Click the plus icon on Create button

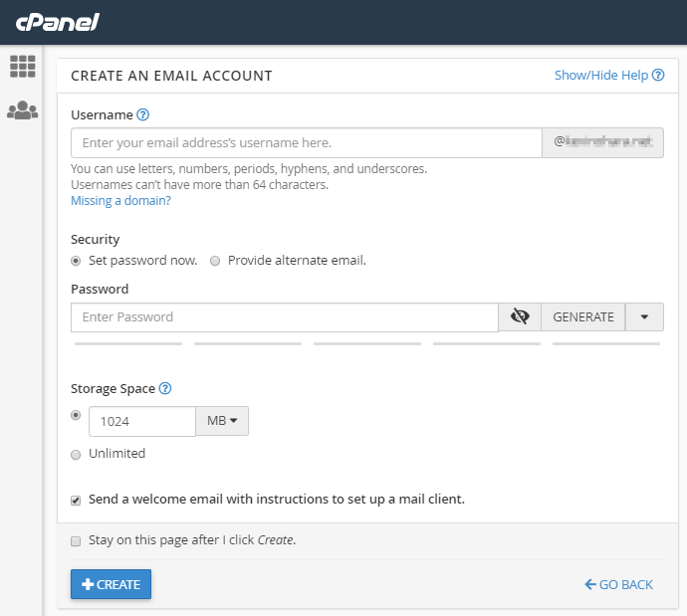(x=88, y=584)
